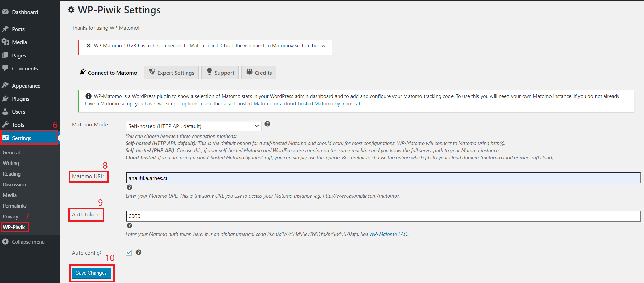Open the Support tab
Viewport: 644px width, 283px height.
tap(220, 73)
